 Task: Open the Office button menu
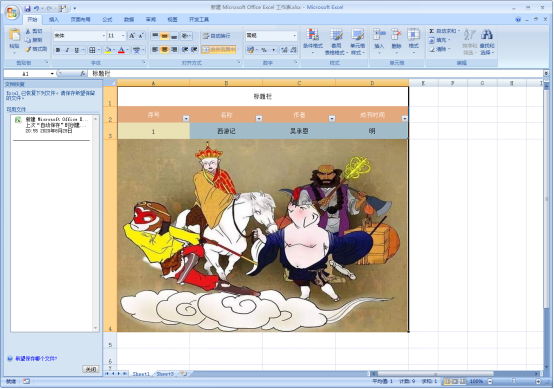coord(12,13)
